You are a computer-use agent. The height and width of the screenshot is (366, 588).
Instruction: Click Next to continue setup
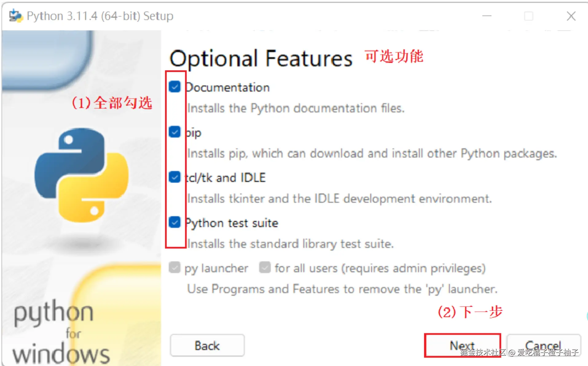coord(462,345)
